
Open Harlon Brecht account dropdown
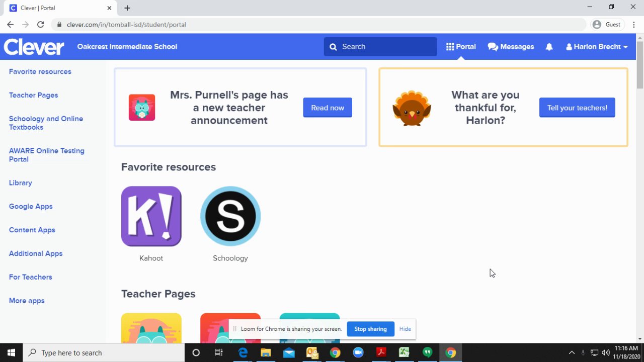coord(597,47)
